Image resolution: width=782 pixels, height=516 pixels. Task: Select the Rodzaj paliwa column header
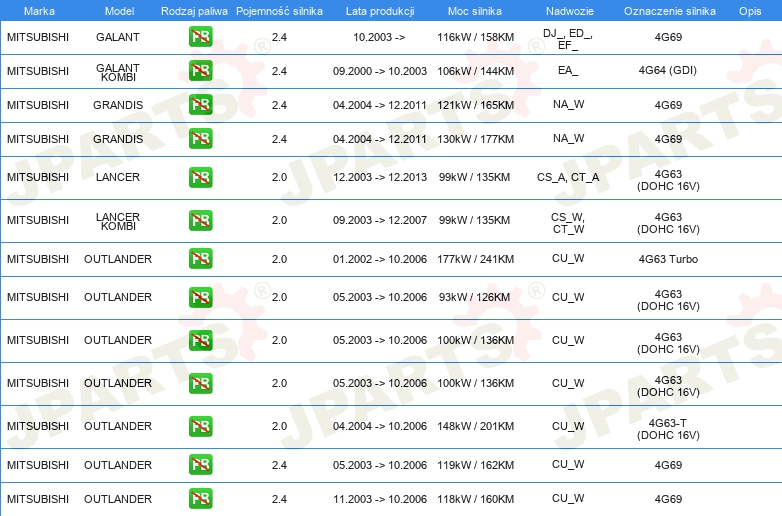pyautogui.click(x=194, y=11)
